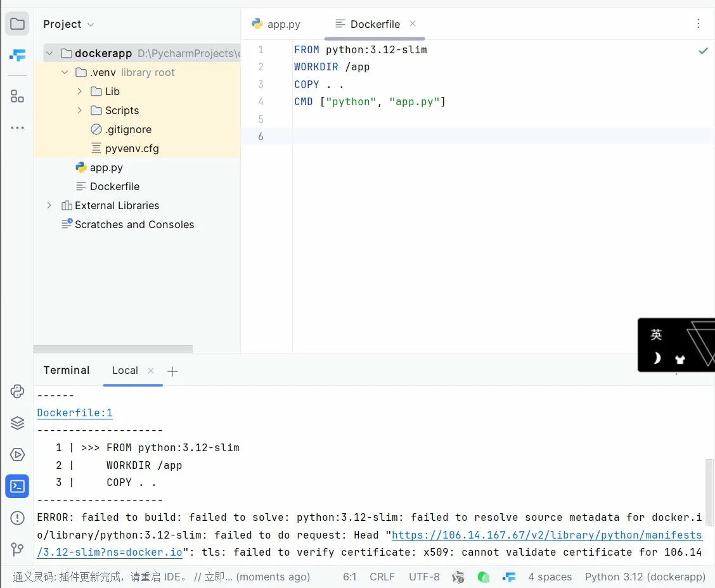Open the Git version control icon
715x588 pixels.
coord(17,549)
